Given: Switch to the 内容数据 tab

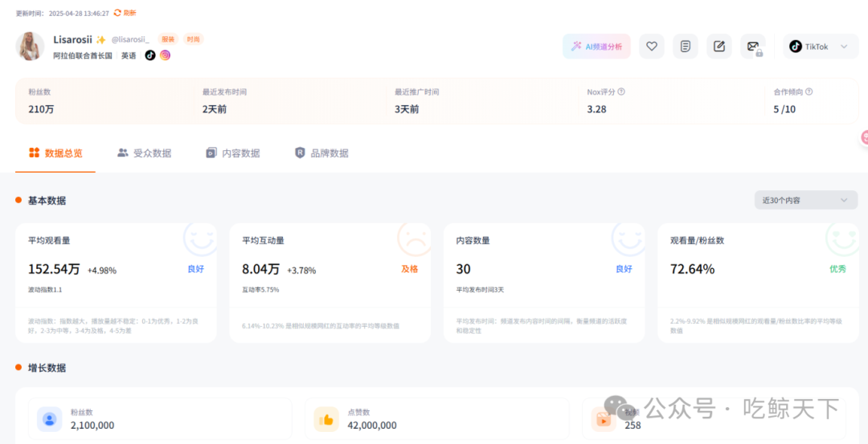Looking at the screenshot, I should [x=233, y=153].
